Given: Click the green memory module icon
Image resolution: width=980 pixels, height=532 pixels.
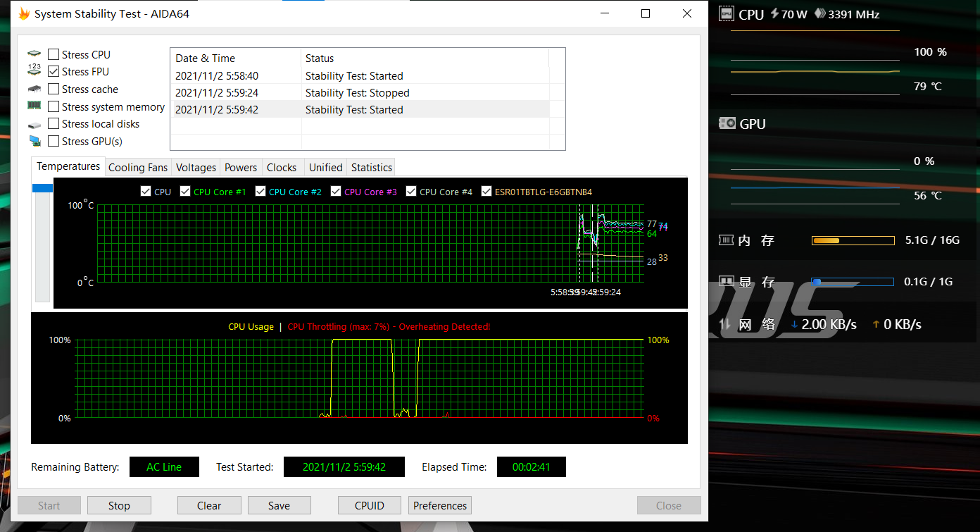Looking at the screenshot, I should pyautogui.click(x=34, y=106).
